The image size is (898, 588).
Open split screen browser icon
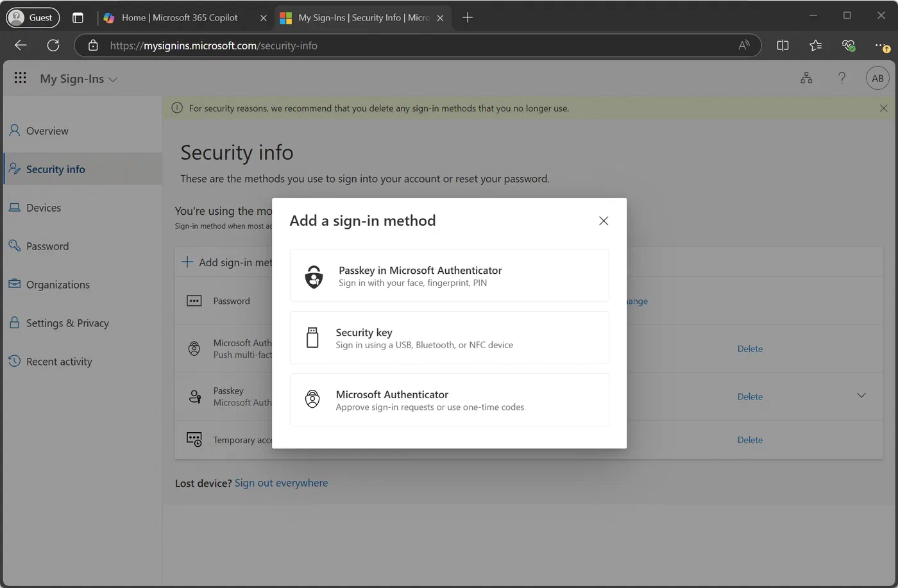click(x=783, y=46)
